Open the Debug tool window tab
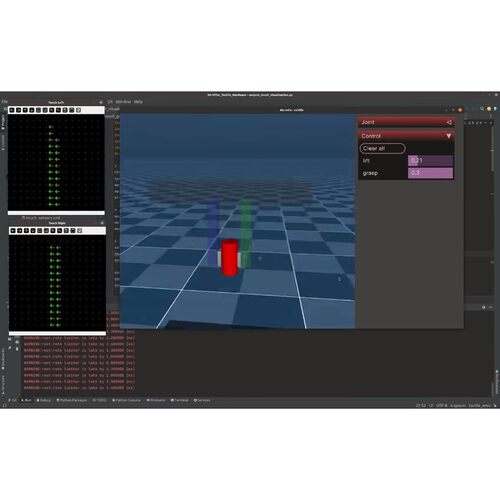Screen dimensions: 500x500 [x=44, y=400]
